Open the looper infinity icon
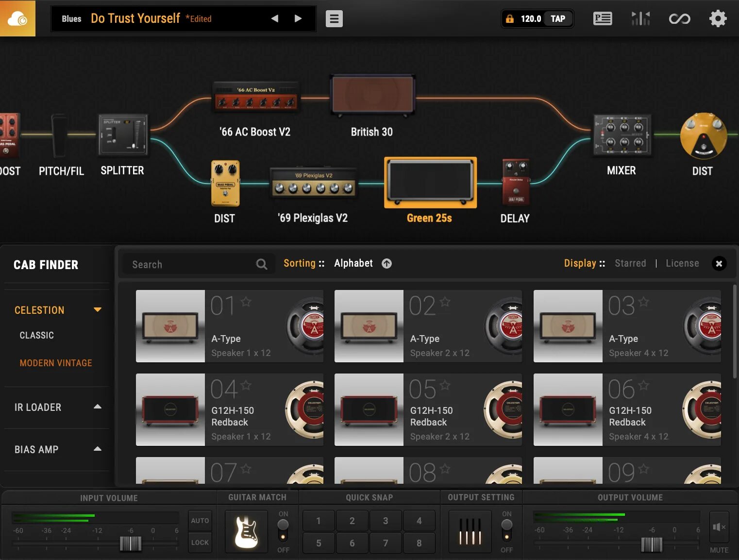Screen dimensions: 739x560 pos(679,19)
